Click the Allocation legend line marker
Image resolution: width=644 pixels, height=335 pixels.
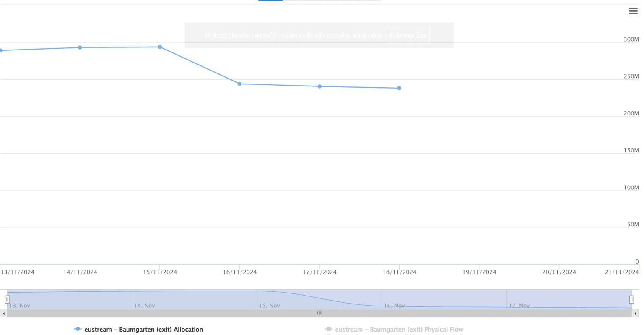(x=78, y=329)
